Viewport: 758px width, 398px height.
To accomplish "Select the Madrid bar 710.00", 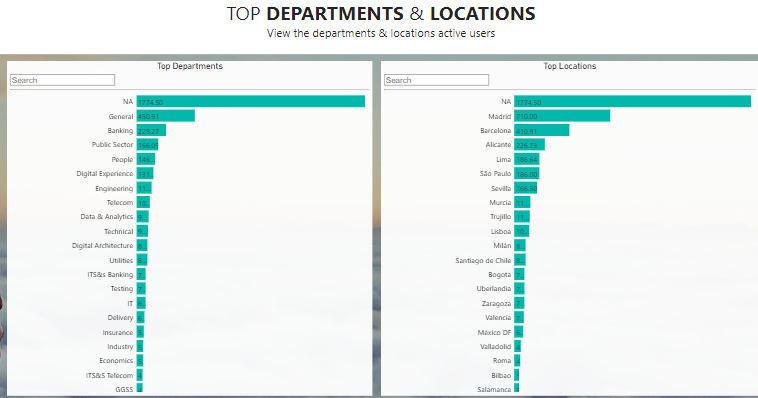I will pos(562,116).
